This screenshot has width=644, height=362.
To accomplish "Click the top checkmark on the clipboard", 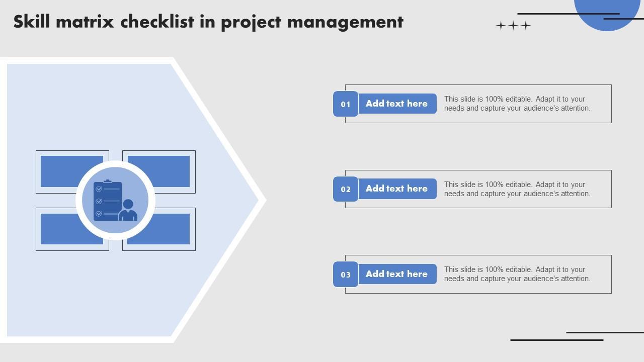I will point(99,189).
